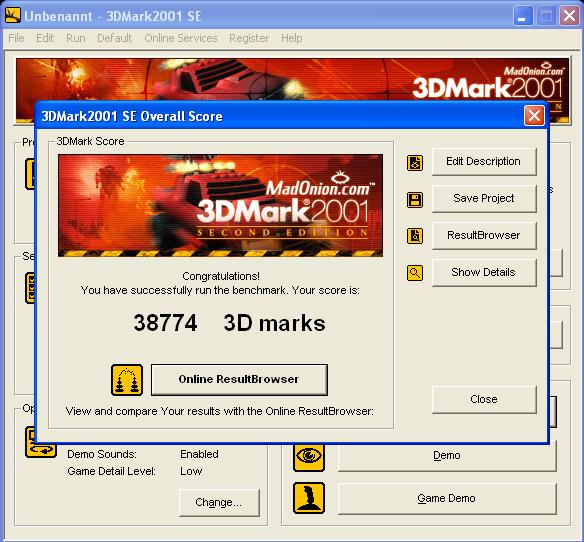Open the File menu
The height and width of the screenshot is (542, 584).
click(16, 38)
